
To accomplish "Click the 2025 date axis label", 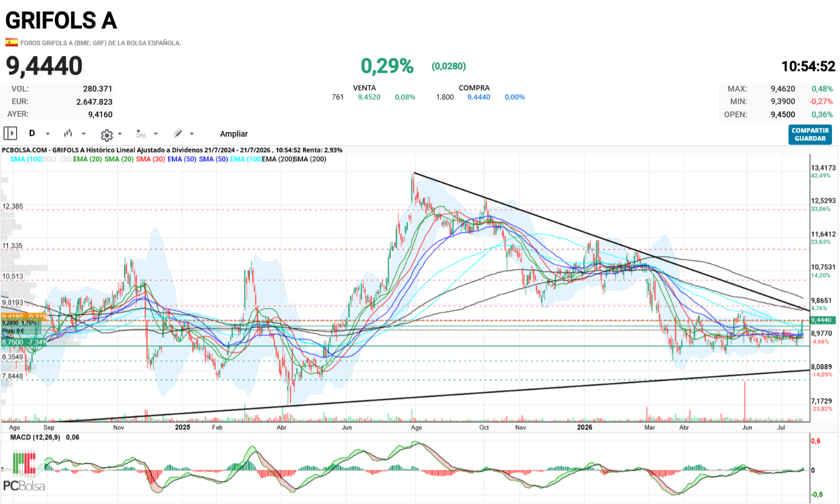I will [182, 427].
